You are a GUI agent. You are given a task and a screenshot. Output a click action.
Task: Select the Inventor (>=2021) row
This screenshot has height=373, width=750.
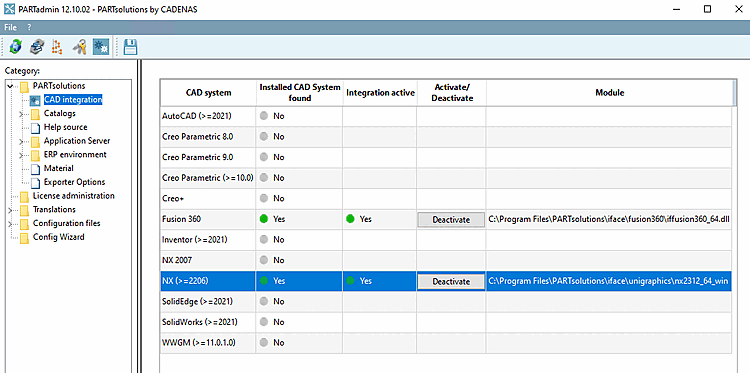point(446,240)
